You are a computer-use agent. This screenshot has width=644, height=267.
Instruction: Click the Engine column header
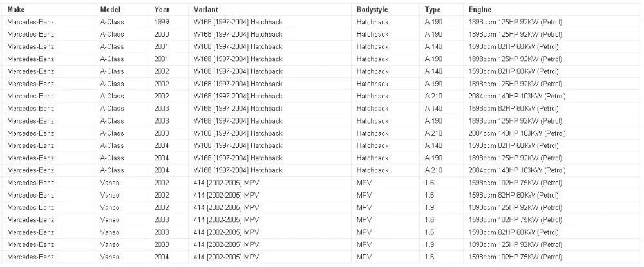click(480, 10)
